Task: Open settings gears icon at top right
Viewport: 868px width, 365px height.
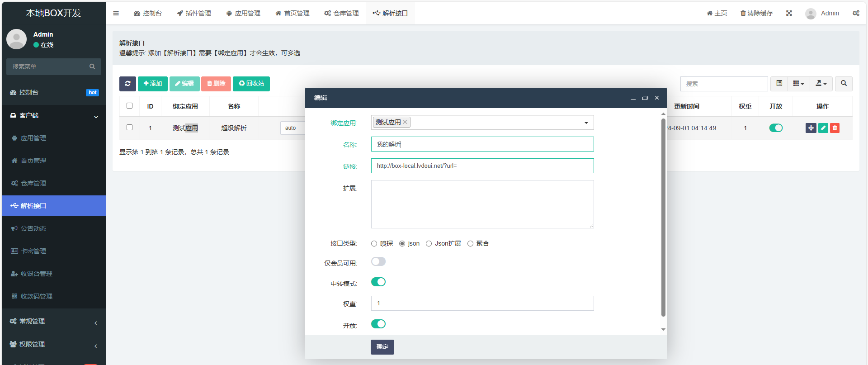Action: pyautogui.click(x=856, y=13)
